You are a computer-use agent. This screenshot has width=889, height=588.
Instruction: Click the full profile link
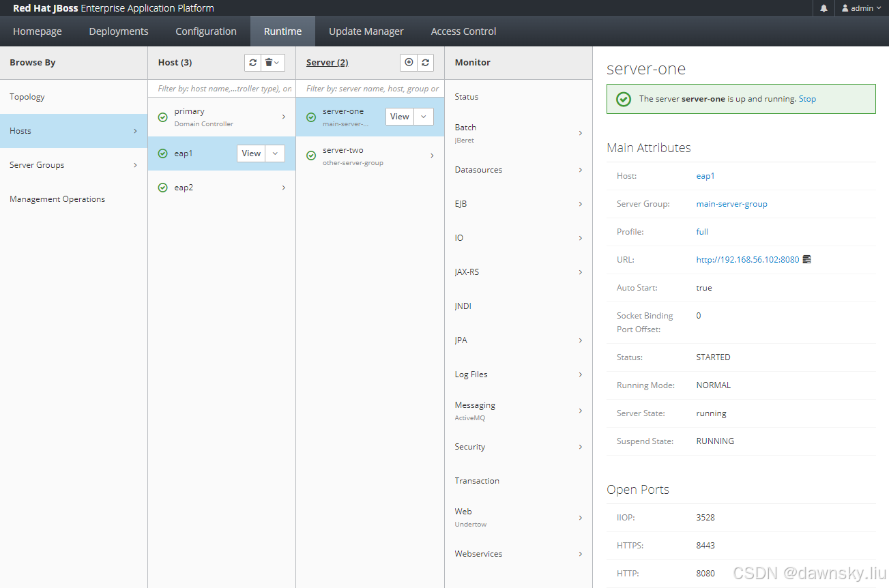(x=702, y=232)
